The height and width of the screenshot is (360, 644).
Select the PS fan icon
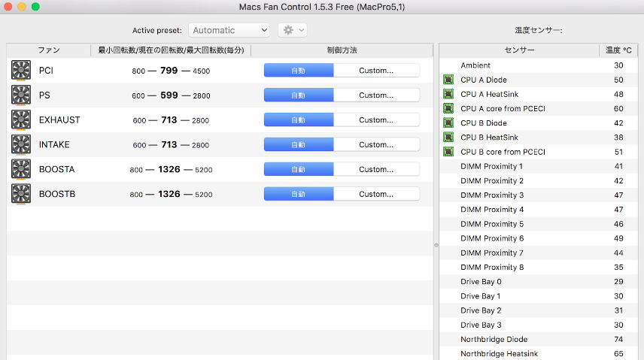click(x=21, y=95)
